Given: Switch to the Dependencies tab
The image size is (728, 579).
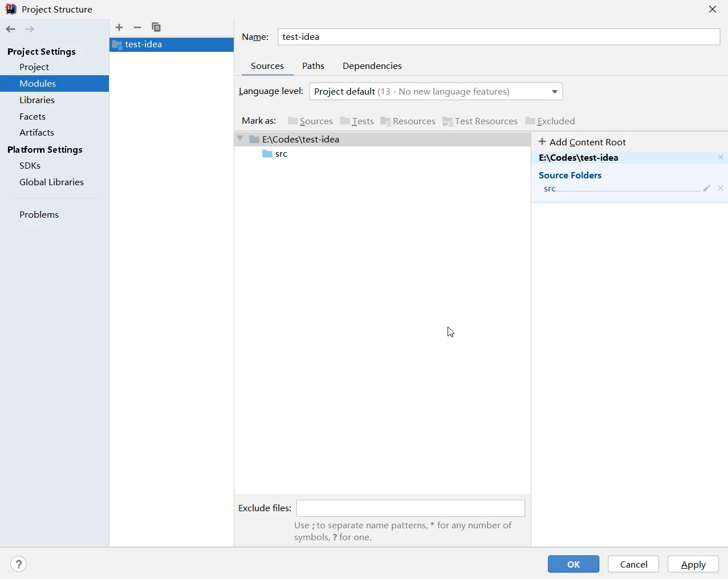Looking at the screenshot, I should [x=372, y=66].
